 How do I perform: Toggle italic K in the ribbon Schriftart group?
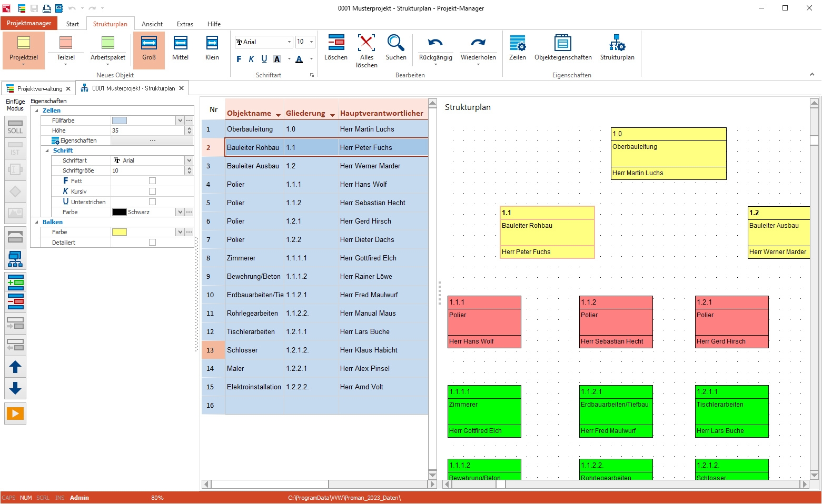pyautogui.click(x=251, y=59)
